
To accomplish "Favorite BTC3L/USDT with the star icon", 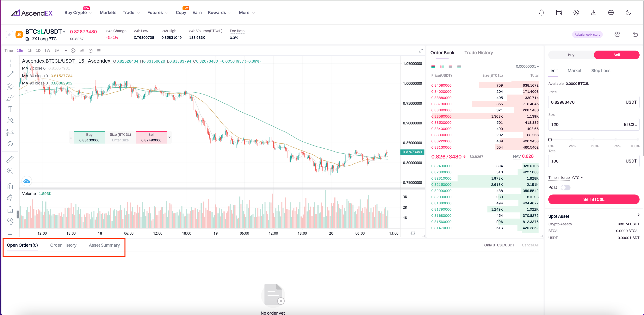I will click(x=9, y=34).
